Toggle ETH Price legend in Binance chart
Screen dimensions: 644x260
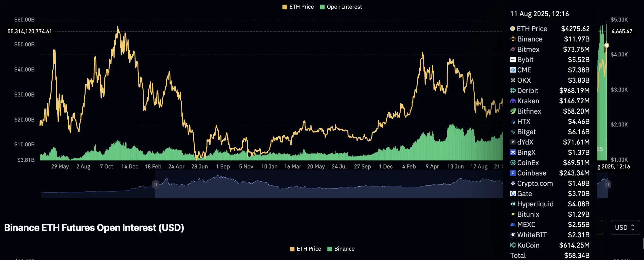tap(305, 249)
